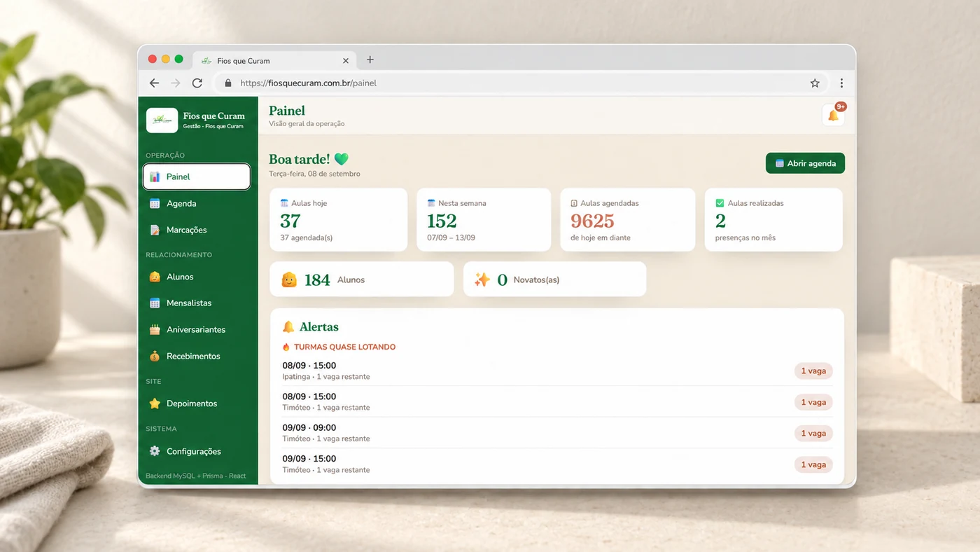Click the checkmark icon on Aulas realizadas card
This screenshot has height=552, width=980.
pyautogui.click(x=720, y=203)
